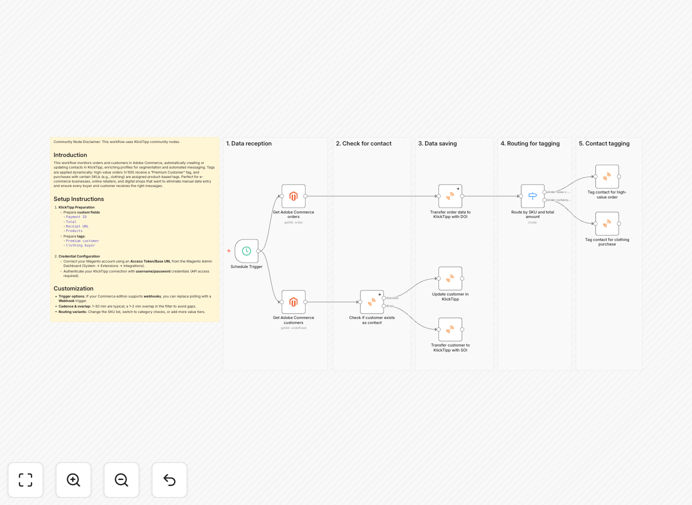Click the 'Introduction' heading in the yellow note
Viewport: 692px width, 505px height.
(x=70, y=155)
